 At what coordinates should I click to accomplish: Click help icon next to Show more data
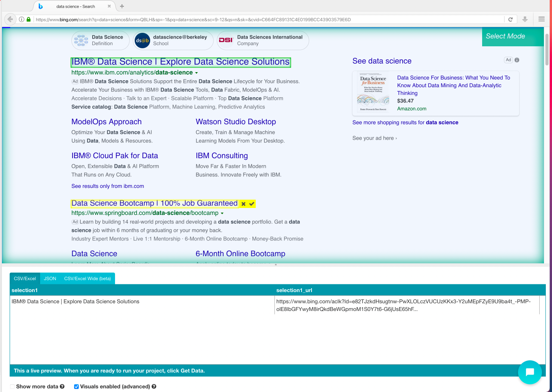tap(62, 387)
